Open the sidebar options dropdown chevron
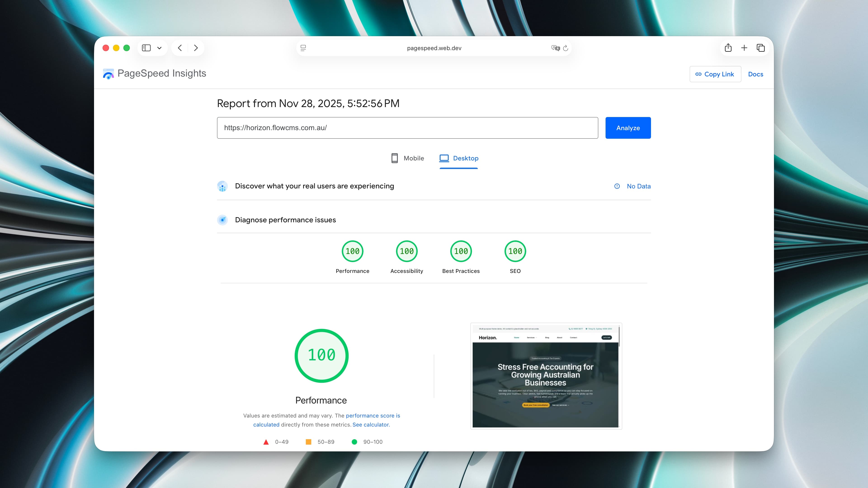 159,48
